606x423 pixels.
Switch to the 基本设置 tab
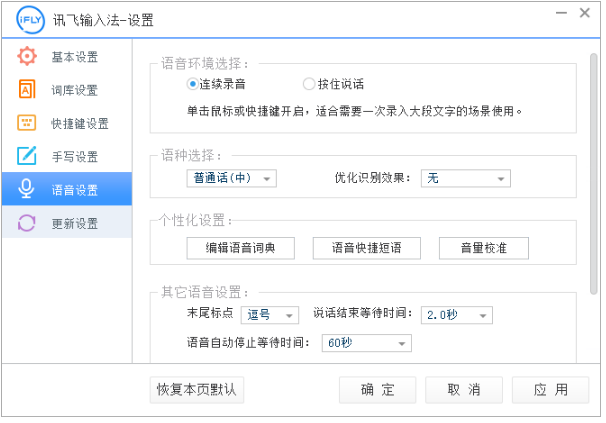click(74, 56)
